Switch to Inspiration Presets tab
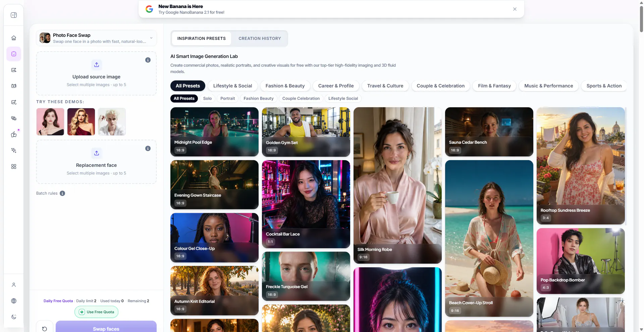The height and width of the screenshot is (332, 644). 202,39
